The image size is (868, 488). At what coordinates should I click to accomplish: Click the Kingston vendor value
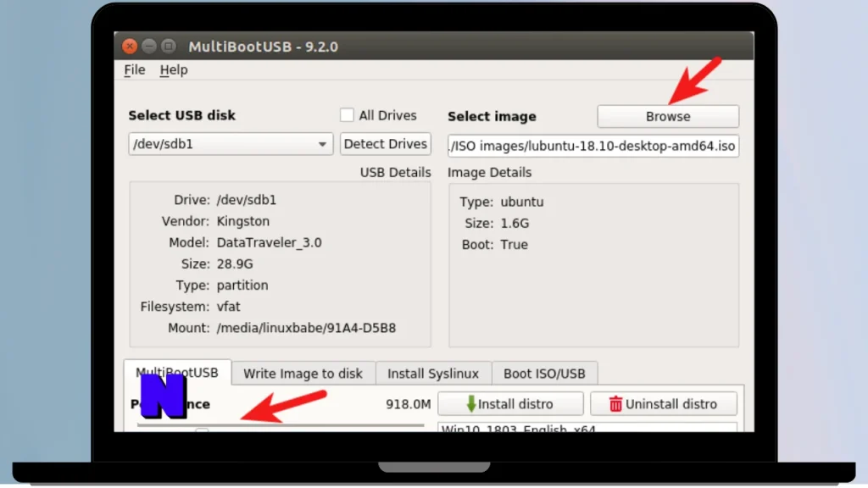[x=243, y=221]
